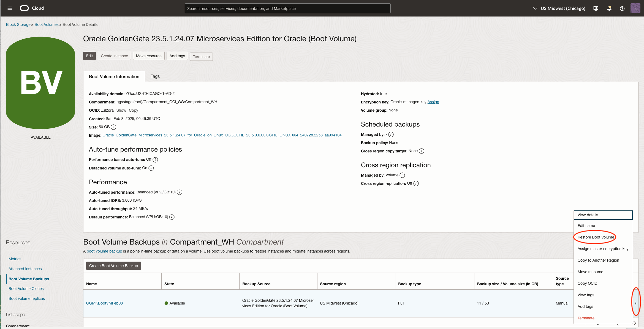This screenshot has width=644, height=329.
Task: Open the help question mark icon
Action: [x=622, y=9]
